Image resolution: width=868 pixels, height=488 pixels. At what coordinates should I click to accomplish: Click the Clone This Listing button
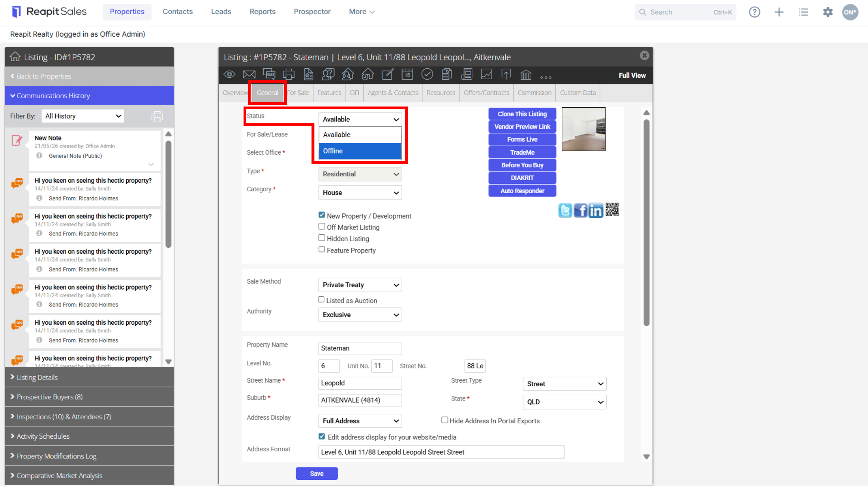tap(522, 114)
